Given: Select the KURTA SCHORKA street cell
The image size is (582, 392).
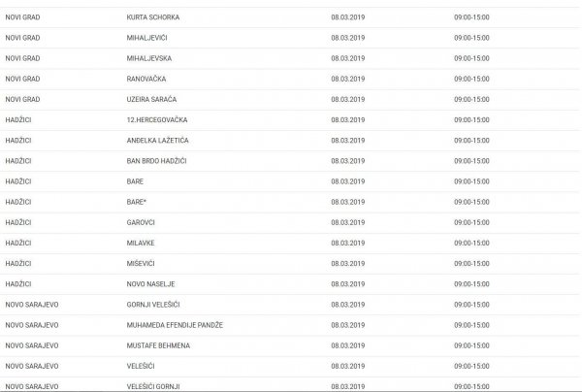Looking at the screenshot, I should pyautogui.click(x=153, y=17).
